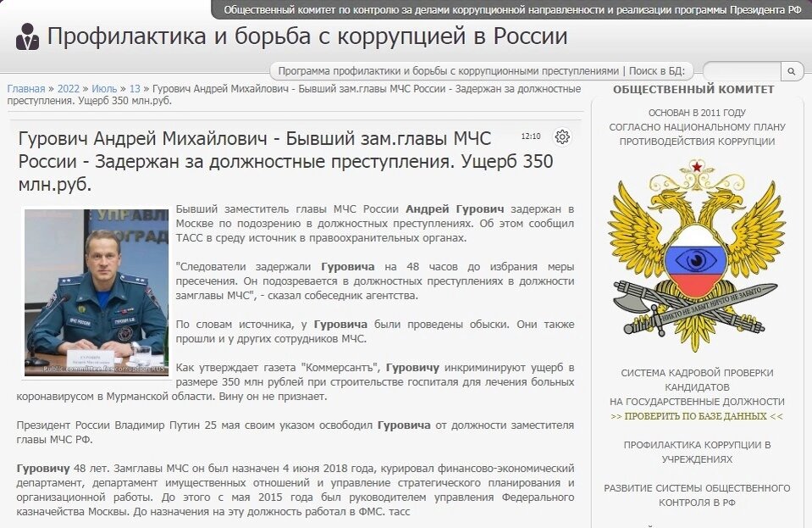The image size is (812, 528).
Task: Open the 13 breadcrumb link
Action: [x=135, y=89]
